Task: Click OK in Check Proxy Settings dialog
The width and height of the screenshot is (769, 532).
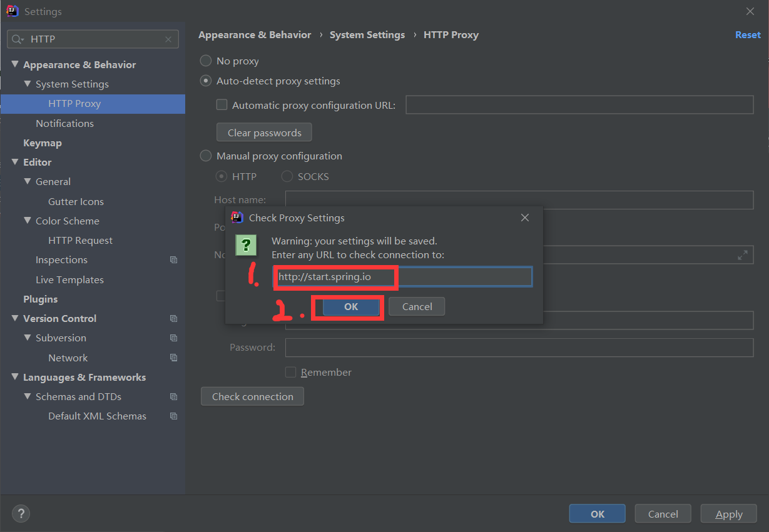Action: tap(351, 306)
